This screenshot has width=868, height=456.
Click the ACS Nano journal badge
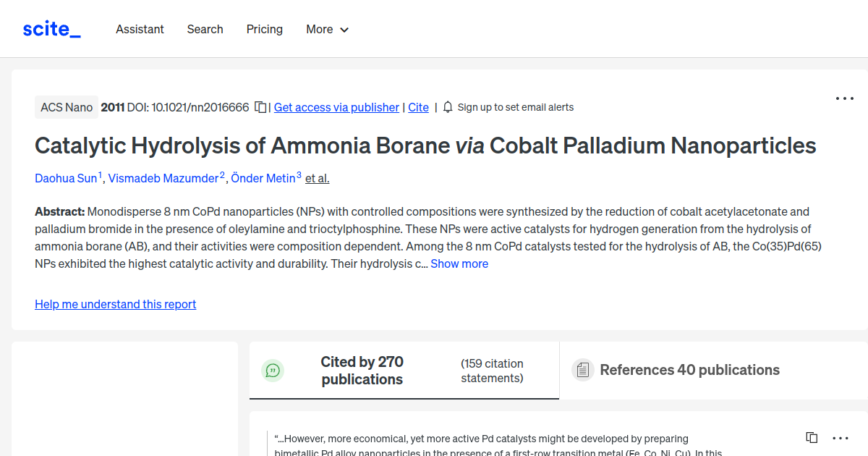click(x=67, y=106)
